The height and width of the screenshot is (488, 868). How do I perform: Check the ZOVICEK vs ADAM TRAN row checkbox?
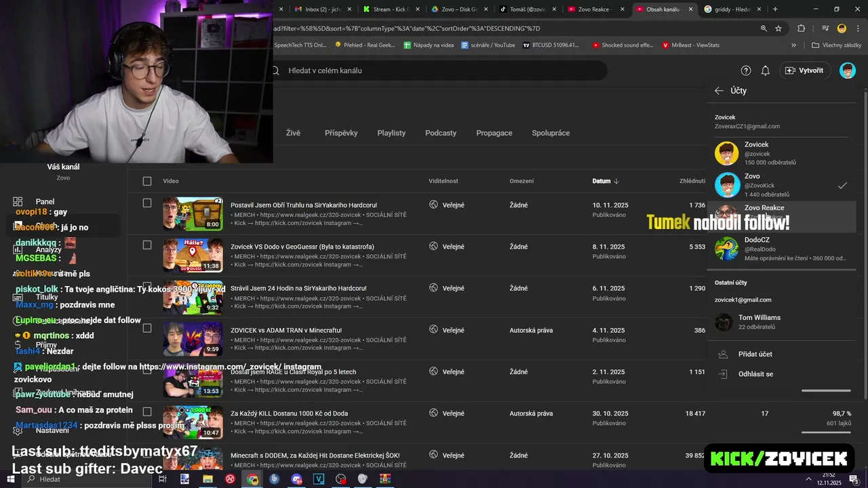click(147, 328)
